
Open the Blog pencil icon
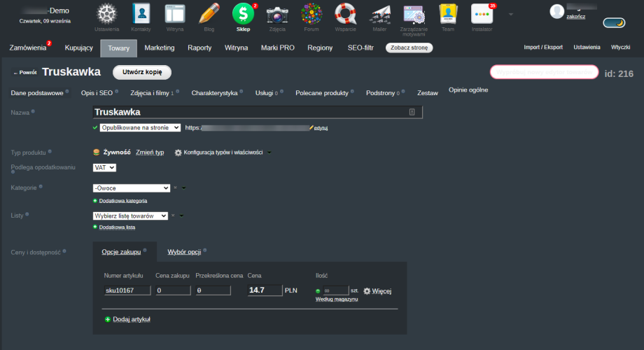(x=209, y=15)
